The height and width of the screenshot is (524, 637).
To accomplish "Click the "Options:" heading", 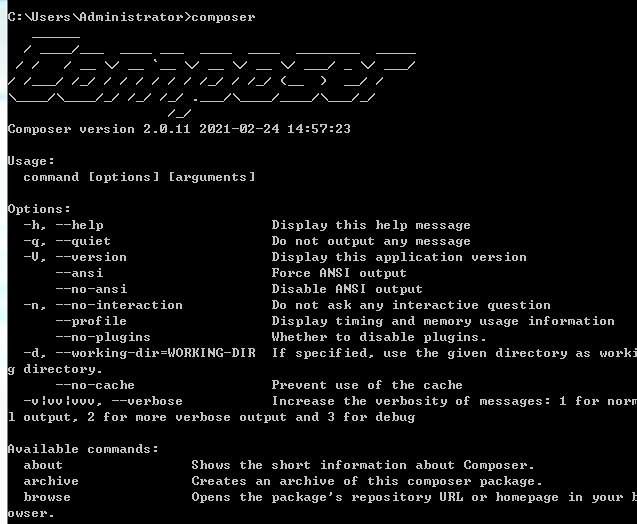I will 39,209.
